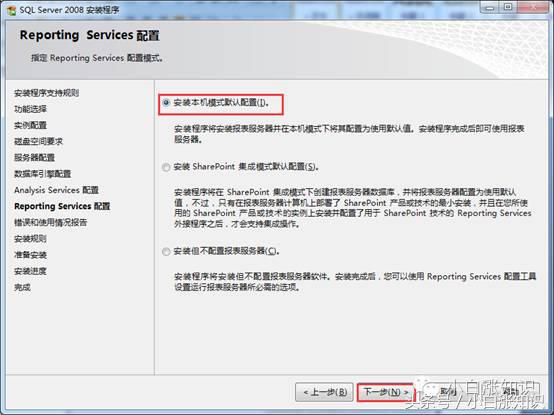The width and height of the screenshot is (554, 415).
Task: Click the 实例配置 step in sidebar
Action: click(30, 125)
